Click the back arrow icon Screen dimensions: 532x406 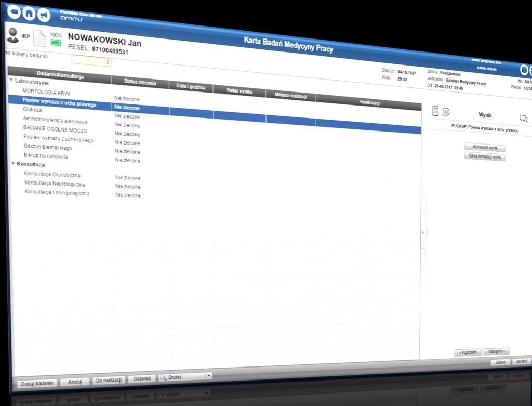[x=14, y=12]
